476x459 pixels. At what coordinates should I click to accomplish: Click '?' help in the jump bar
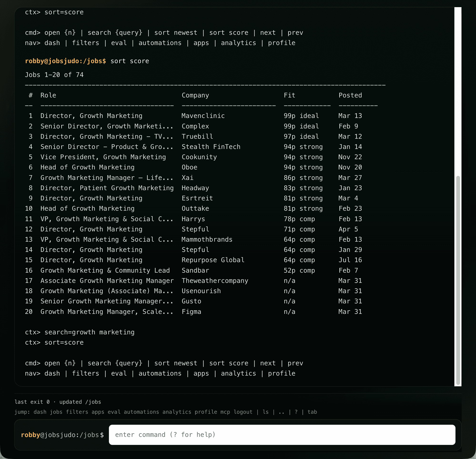[296, 412]
